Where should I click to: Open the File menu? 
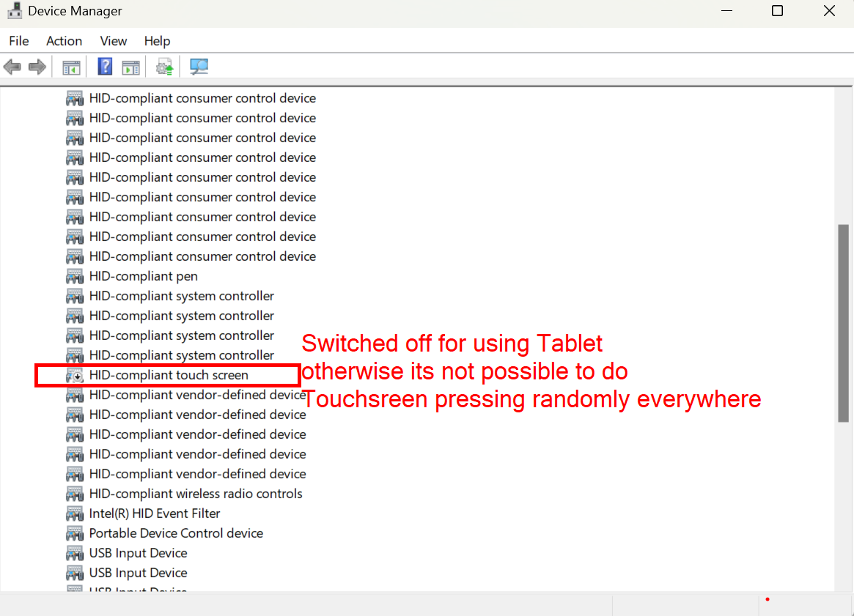pos(19,41)
